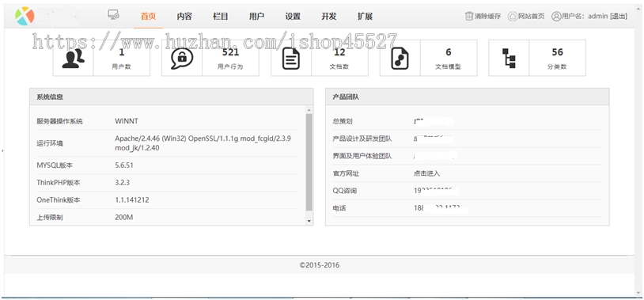The height and width of the screenshot is (300, 644).
Task: Click the 6 文档模型 count
Action: [449, 52]
